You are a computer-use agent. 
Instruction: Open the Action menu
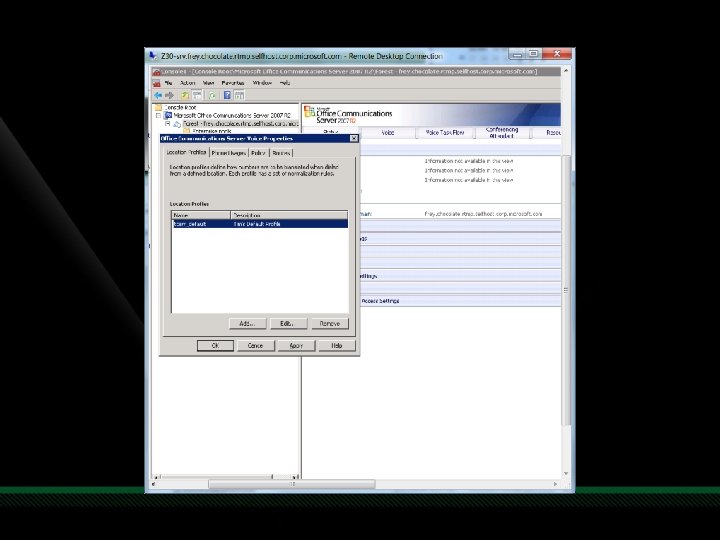click(187, 83)
